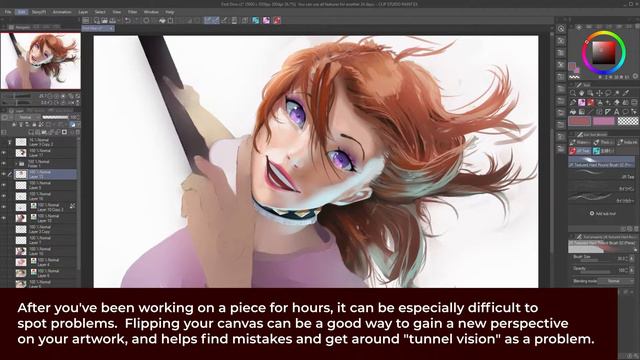Click the teal Clip Studio icon in command bar
This screenshot has height=360, width=640.
(255, 20)
